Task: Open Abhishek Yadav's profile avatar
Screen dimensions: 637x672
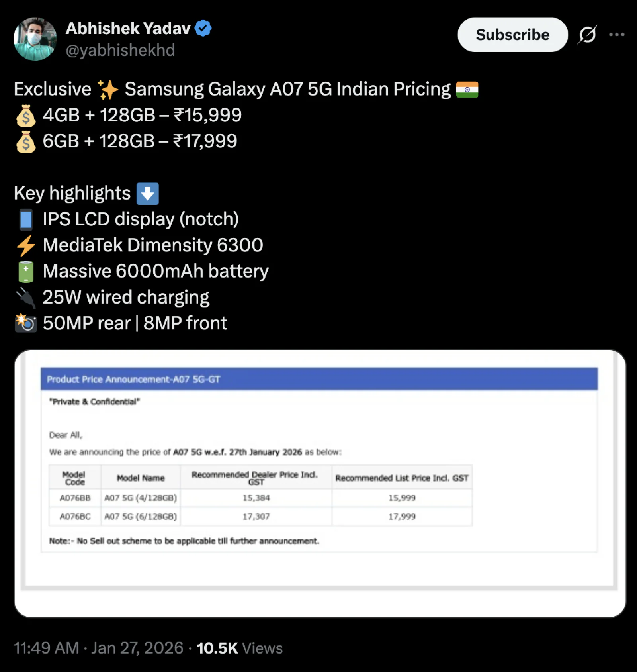Action: pos(35,39)
